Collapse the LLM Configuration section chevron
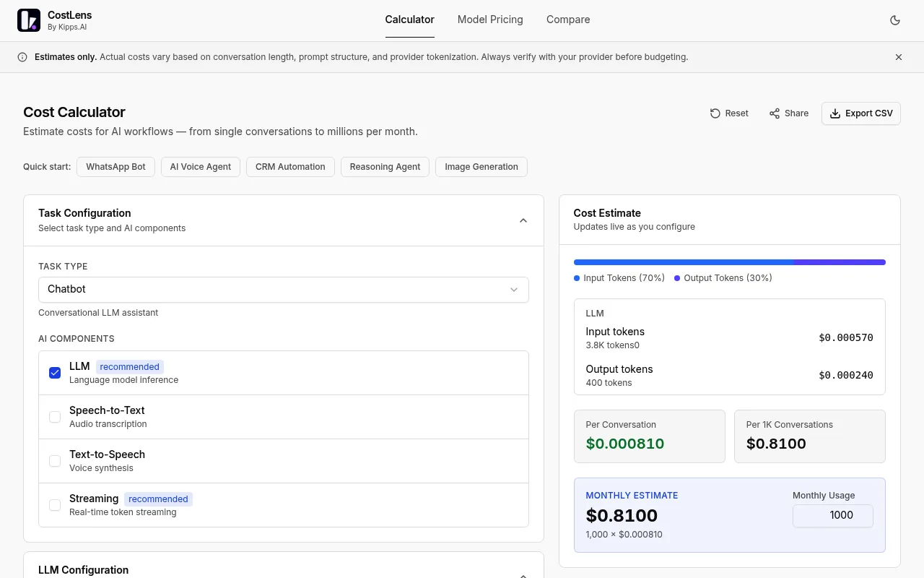Screen dimensions: 924x578 point(523,574)
